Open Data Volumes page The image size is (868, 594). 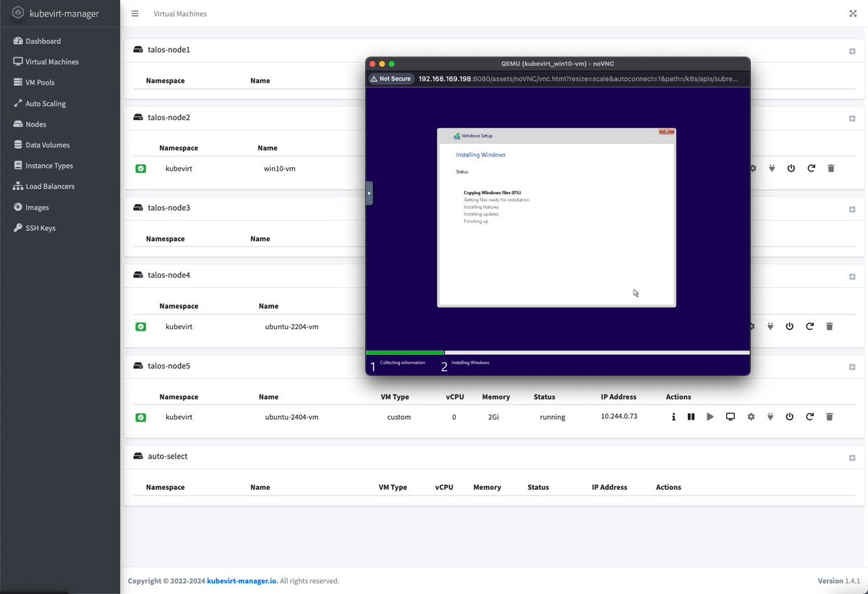(x=42, y=145)
